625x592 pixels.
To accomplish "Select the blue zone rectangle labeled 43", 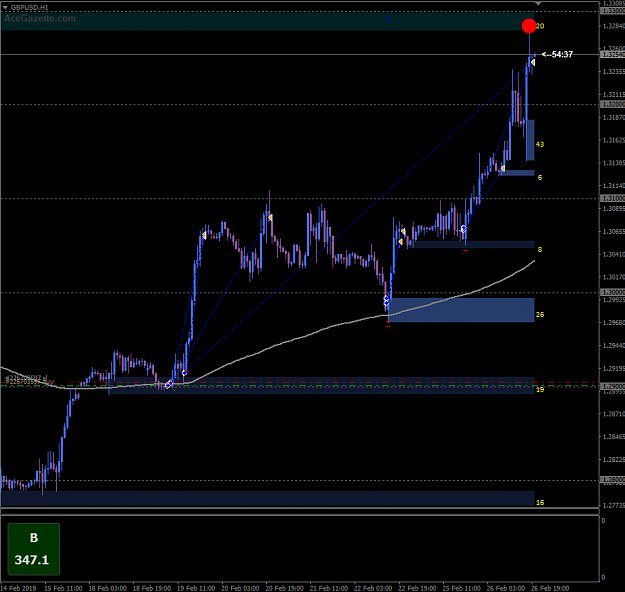I will (x=530, y=140).
